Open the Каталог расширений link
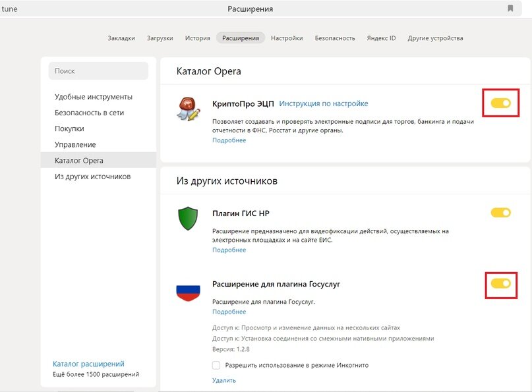Viewport: 532px width, 392px height. 88,364
